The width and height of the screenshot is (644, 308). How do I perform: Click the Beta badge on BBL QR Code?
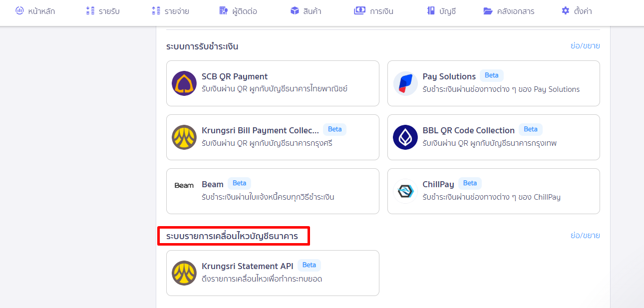[x=531, y=129]
